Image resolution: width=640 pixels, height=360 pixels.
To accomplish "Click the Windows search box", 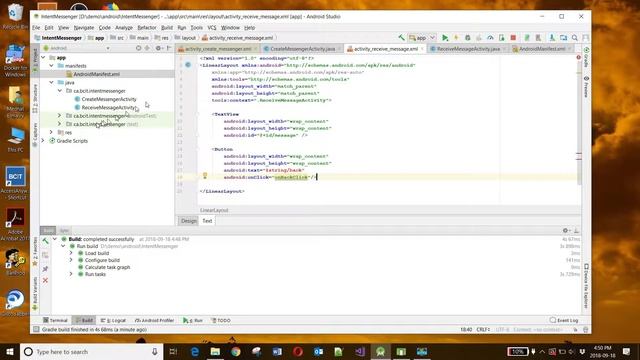I will pos(91,351).
